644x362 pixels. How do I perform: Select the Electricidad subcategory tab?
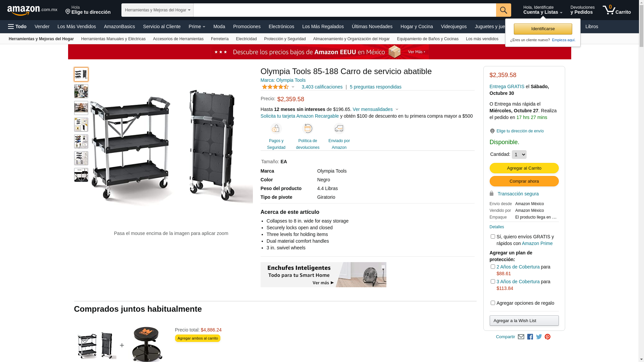(246, 39)
